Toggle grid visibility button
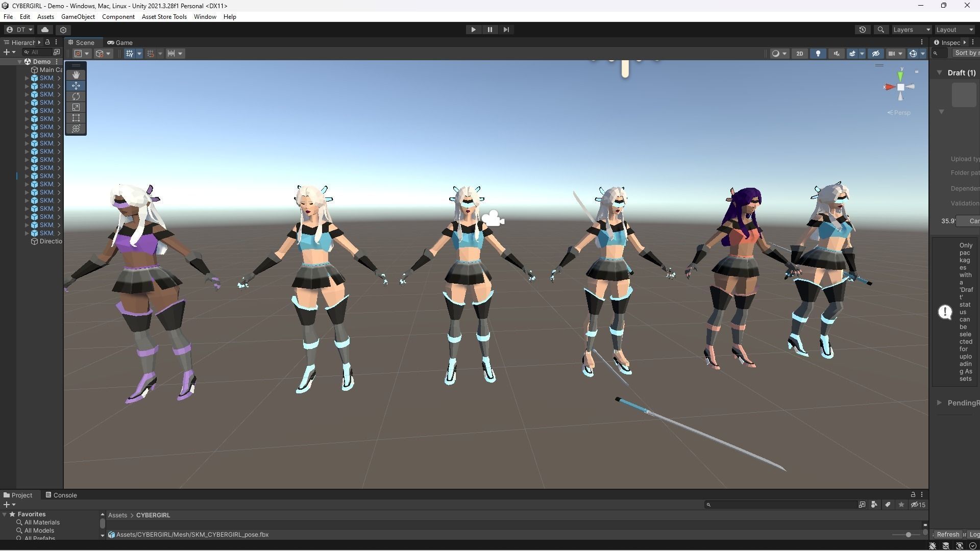980x551 pixels. click(x=129, y=54)
